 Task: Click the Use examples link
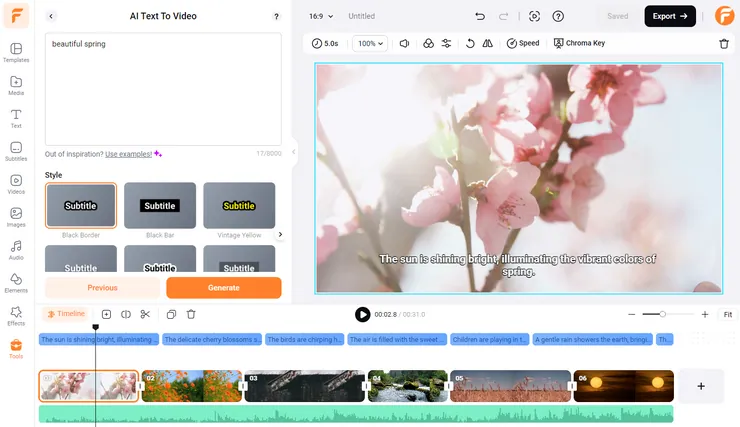point(128,154)
